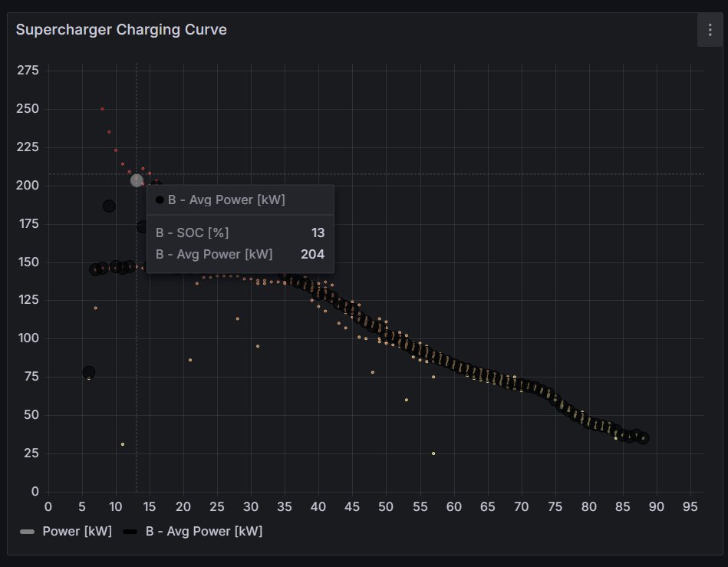Viewport: 728px width, 567px height.
Task: Click the X-axis label 95
Action: click(690, 506)
